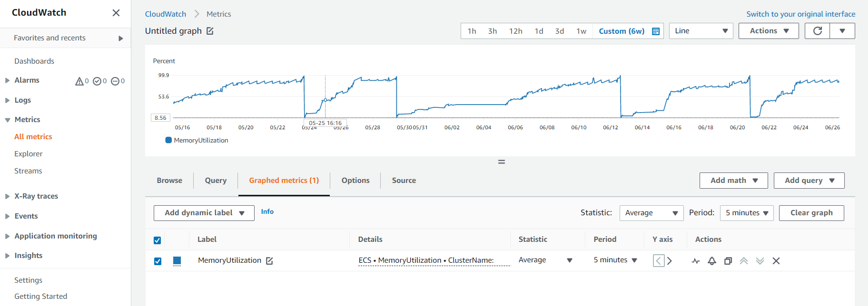Screen dimensions: 868x306
Task: Expand the Logs section
Action: click(7, 101)
